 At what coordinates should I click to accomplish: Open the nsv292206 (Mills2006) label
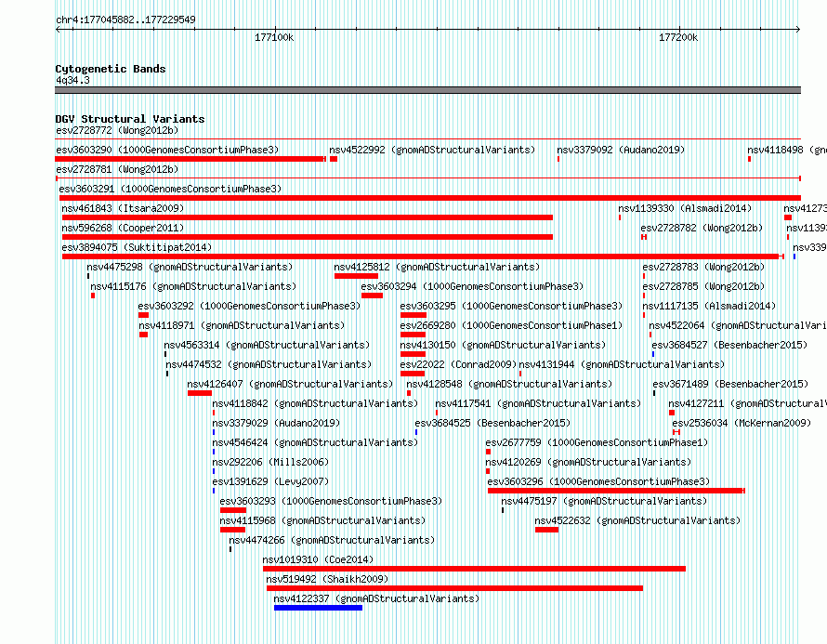click(270, 462)
